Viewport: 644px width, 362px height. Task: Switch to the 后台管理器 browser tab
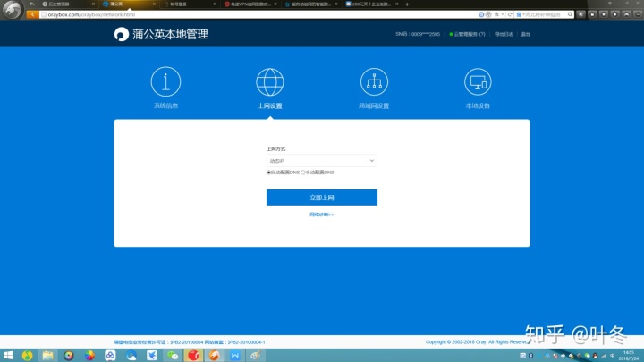pos(68,4)
